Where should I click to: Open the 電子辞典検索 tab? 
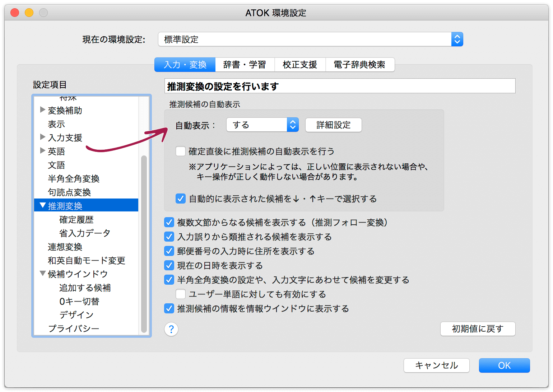pos(360,65)
